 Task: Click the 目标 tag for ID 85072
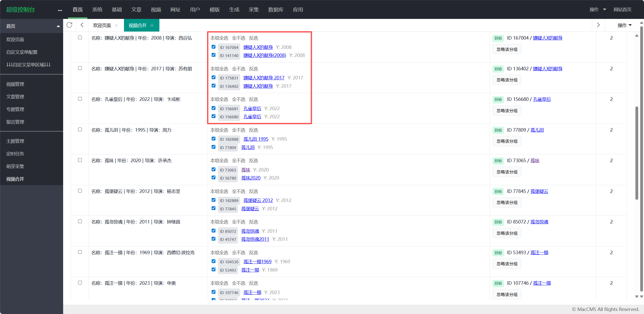[x=498, y=222]
